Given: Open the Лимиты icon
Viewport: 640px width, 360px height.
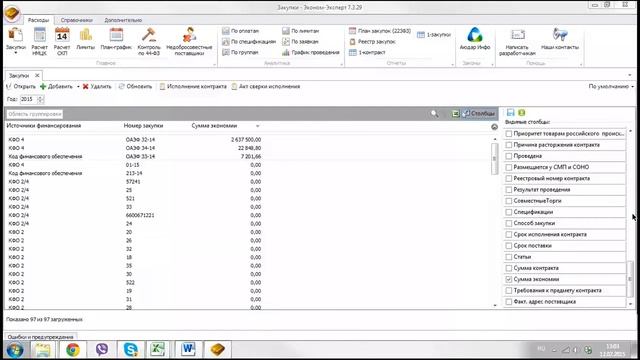Looking at the screenshot, I should coord(86,39).
